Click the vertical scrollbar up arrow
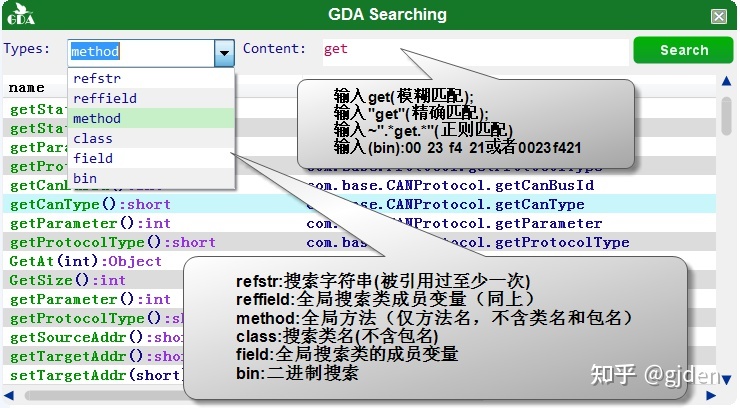The height and width of the screenshot is (408, 740). pyautogui.click(x=728, y=87)
